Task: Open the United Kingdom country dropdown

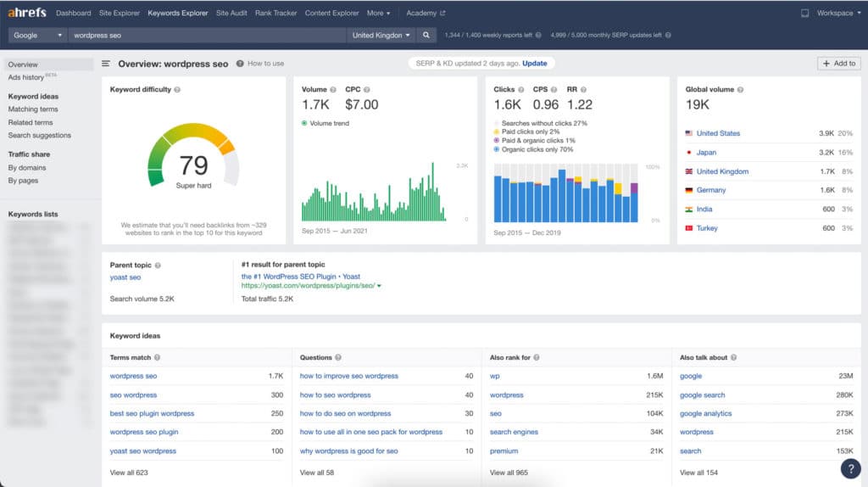Action: [381, 35]
